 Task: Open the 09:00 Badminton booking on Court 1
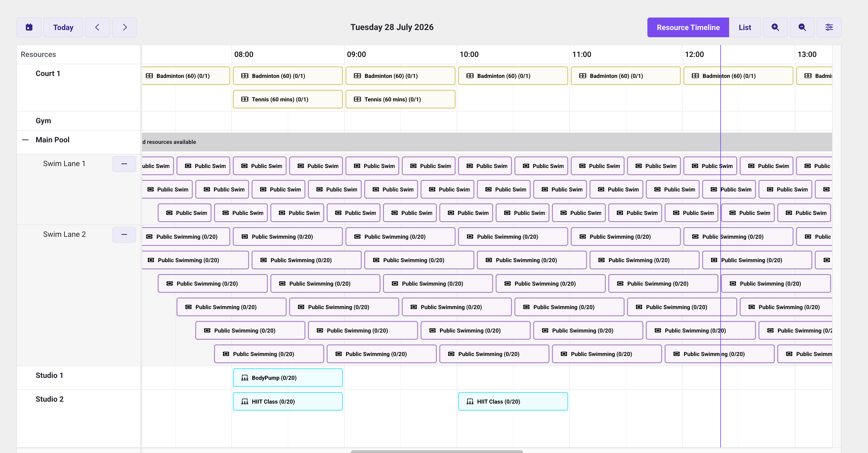tap(400, 76)
